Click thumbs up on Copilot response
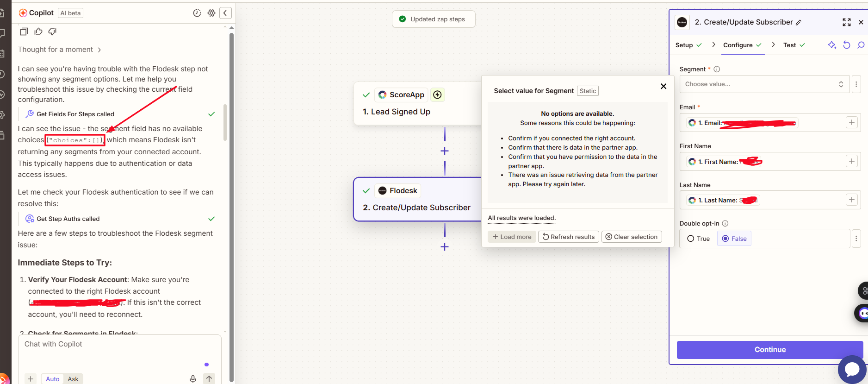868x384 pixels. [38, 31]
